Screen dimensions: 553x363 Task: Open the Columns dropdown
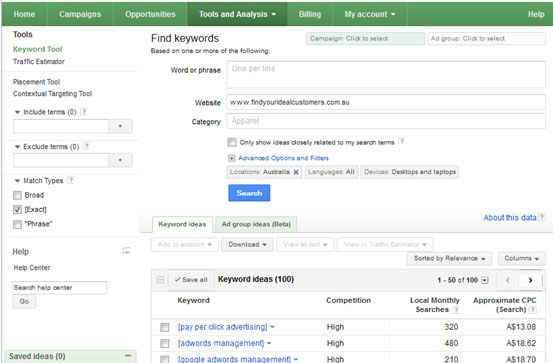click(x=521, y=259)
